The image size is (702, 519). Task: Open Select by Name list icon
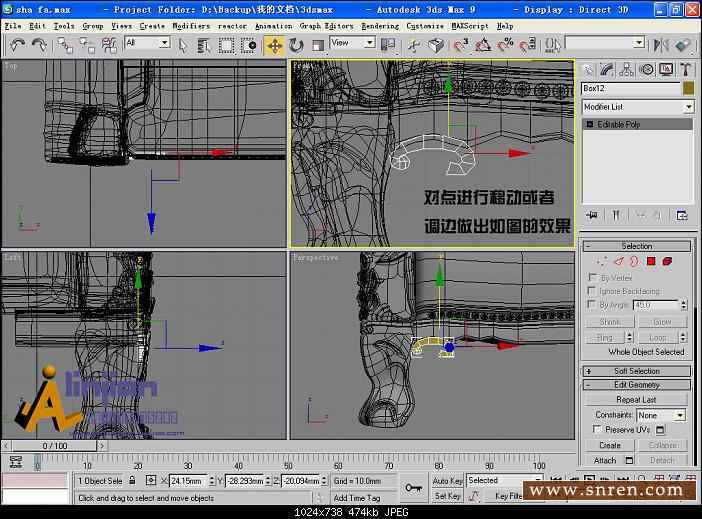point(204,45)
